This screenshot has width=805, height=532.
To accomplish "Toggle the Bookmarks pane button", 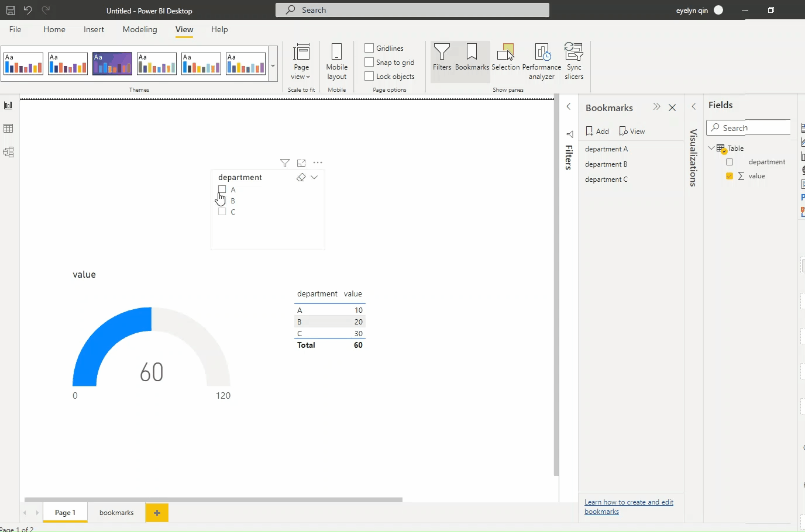I will (472, 57).
